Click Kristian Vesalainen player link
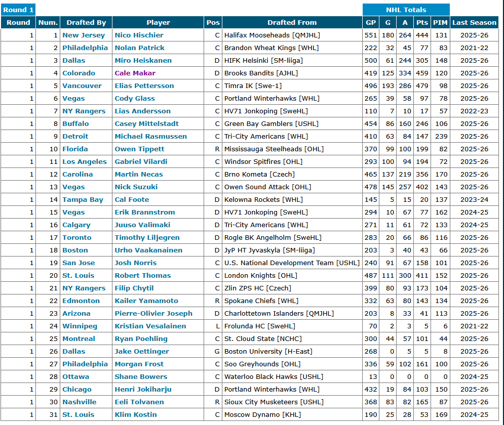This screenshot has height=425, width=504. click(x=150, y=326)
